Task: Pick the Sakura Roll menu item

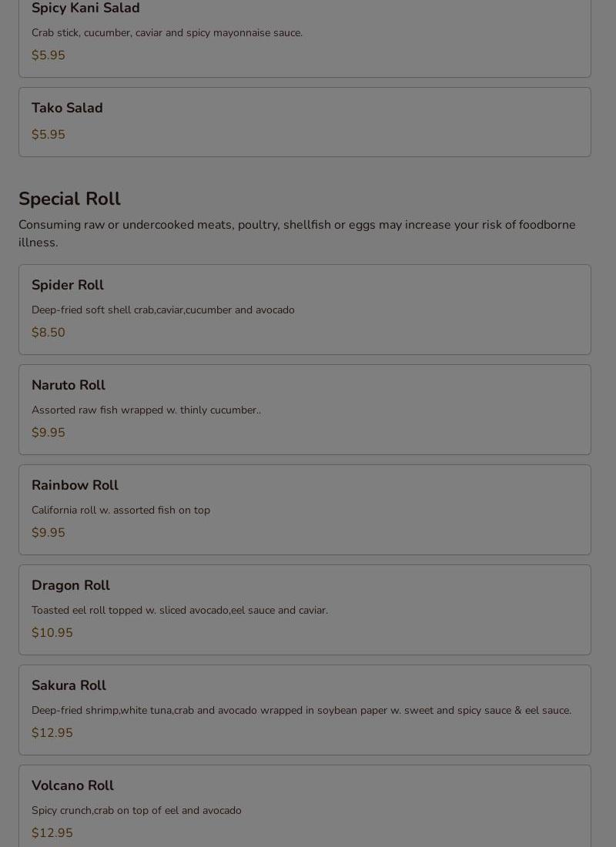Action: coord(305,710)
